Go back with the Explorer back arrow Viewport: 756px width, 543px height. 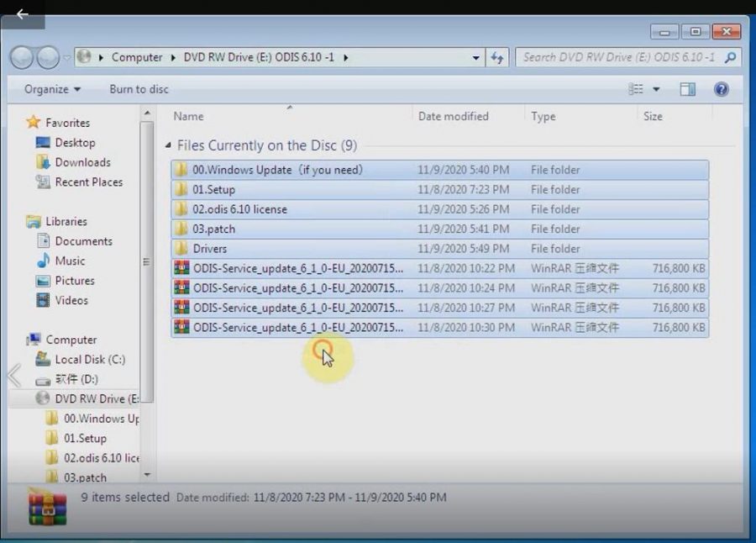[22, 58]
